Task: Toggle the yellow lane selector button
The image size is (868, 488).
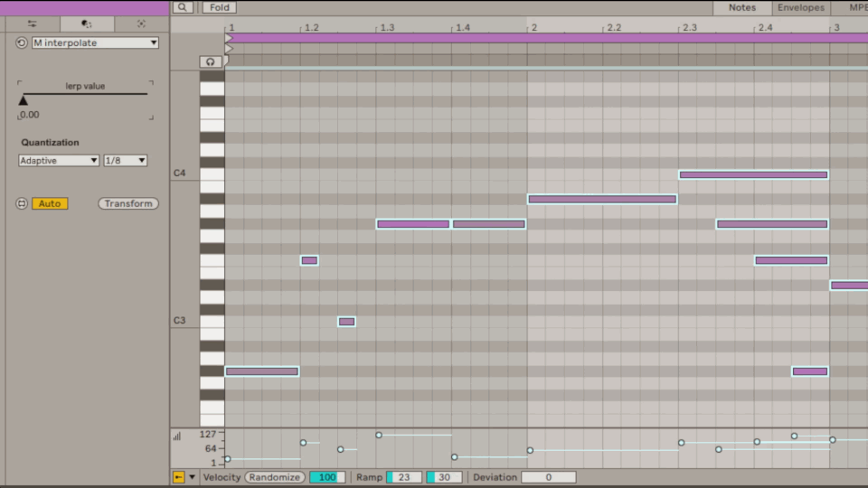Action: pyautogui.click(x=178, y=477)
